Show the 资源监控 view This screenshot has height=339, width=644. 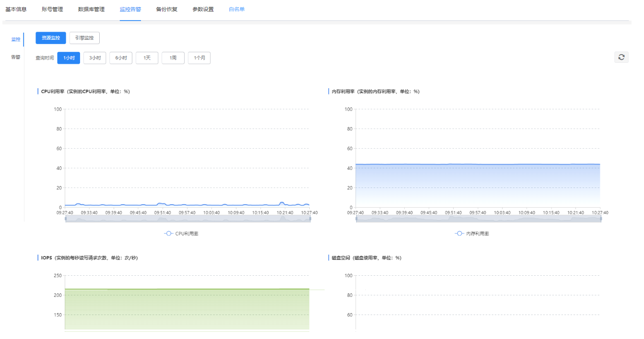click(51, 38)
